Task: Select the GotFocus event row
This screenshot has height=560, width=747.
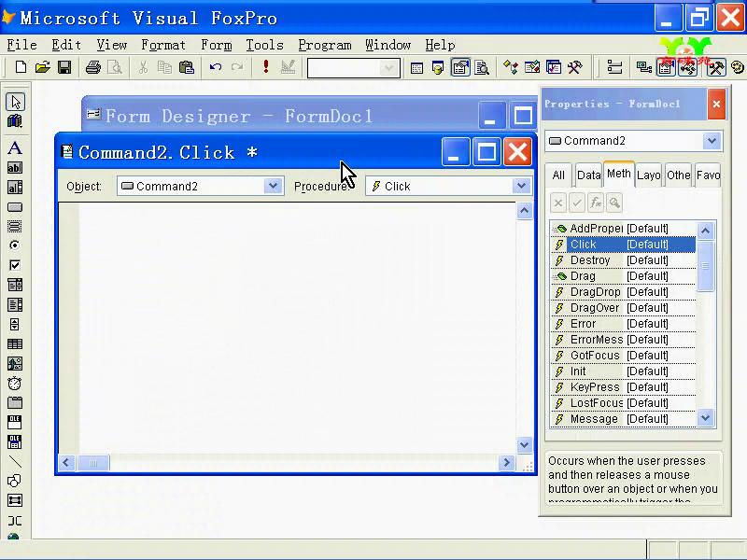Action: pos(623,356)
